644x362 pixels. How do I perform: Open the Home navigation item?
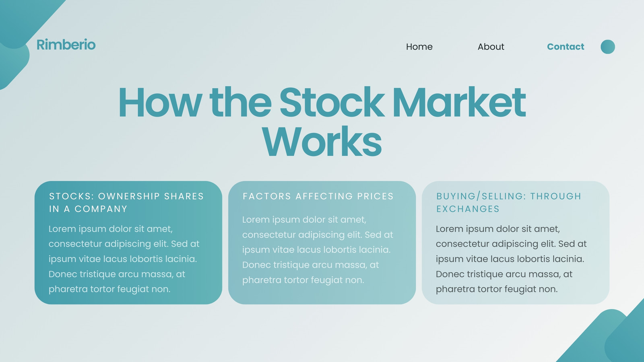click(419, 47)
